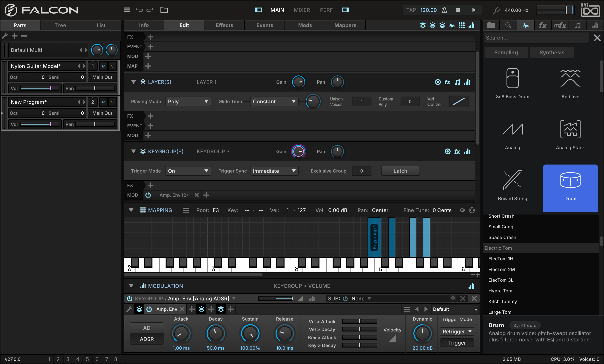Toggle the SUB modulation power button
604x364 pixels.
coord(345,298)
